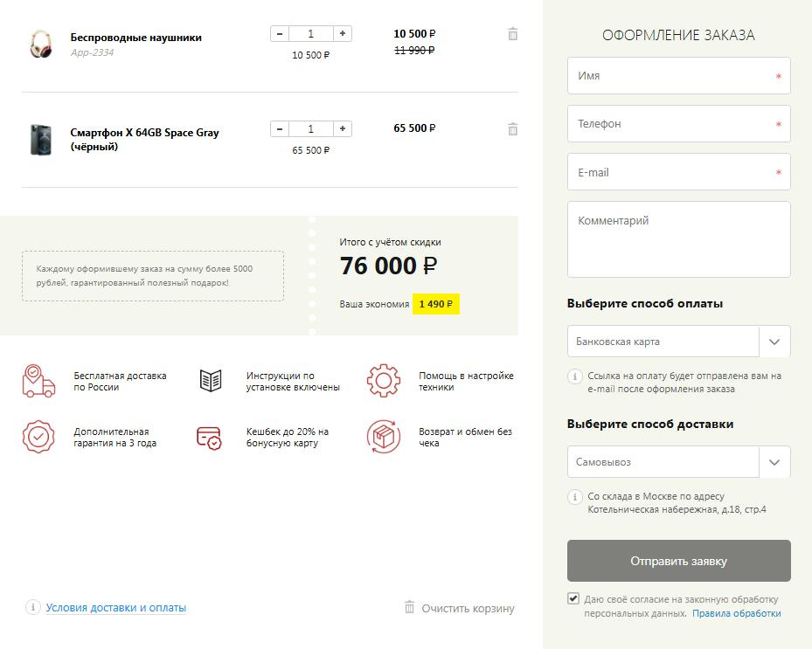Decrease smartphone quantity with minus

(279, 129)
